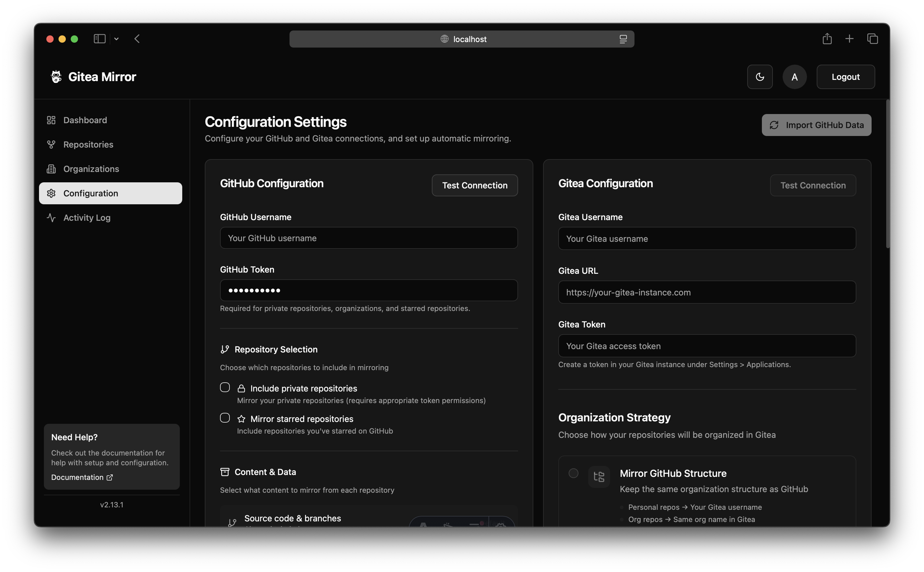The width and height of the screenshot is (924, 572).
Task: Enable Include private repositories checkbox
Action: [225, 388]
